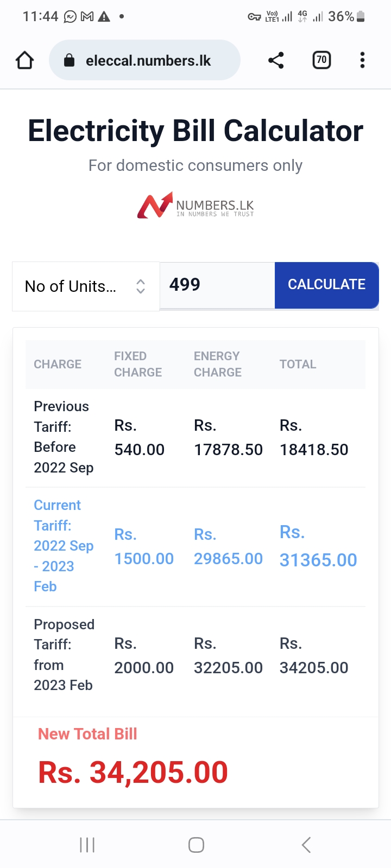Open the No of Units dropdown
Viewport: 391px width, 868px height.
point(86,286)
